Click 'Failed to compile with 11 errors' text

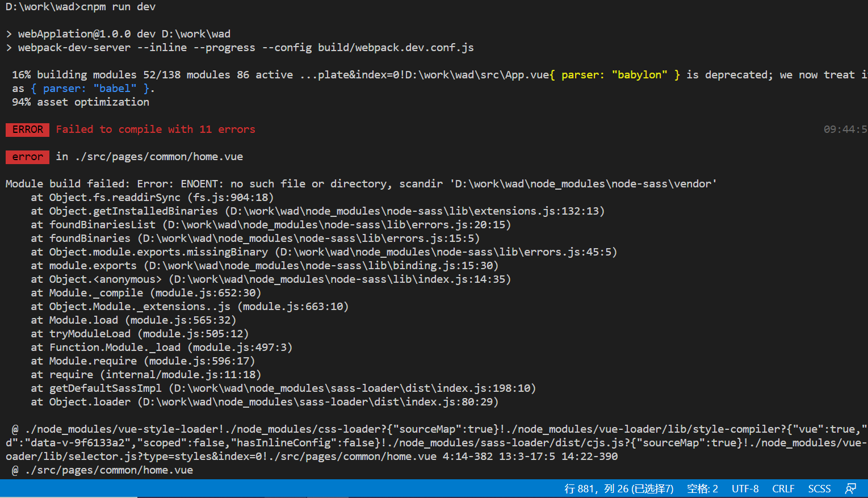point(156,129)
